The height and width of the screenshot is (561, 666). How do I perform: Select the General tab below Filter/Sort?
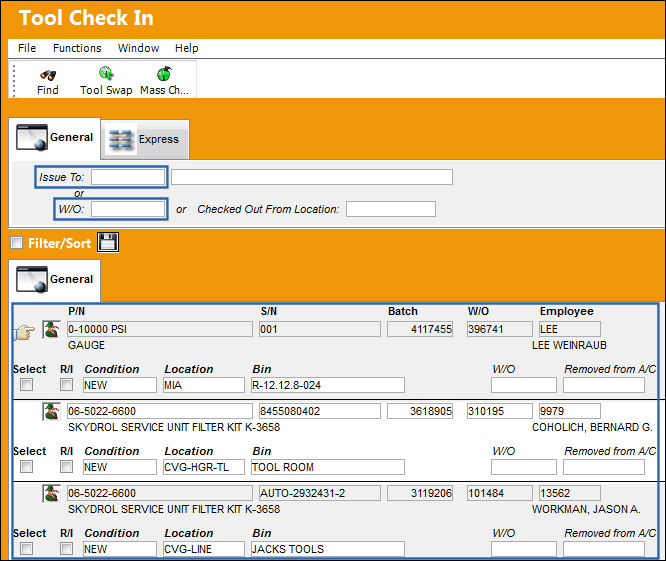click(54, 279)
